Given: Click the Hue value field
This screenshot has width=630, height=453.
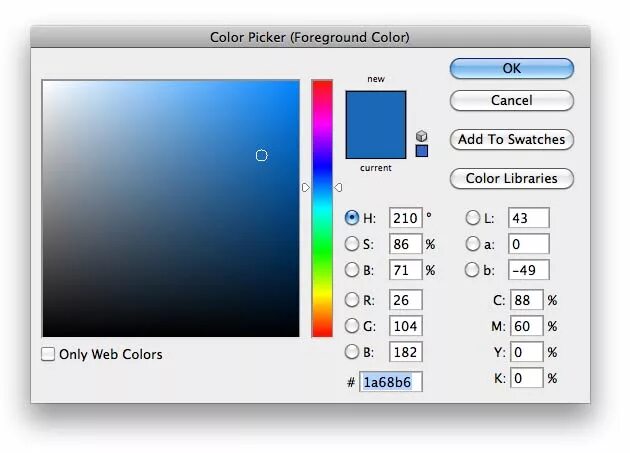Looking at the screenshot, I should [x=405, y=218].
